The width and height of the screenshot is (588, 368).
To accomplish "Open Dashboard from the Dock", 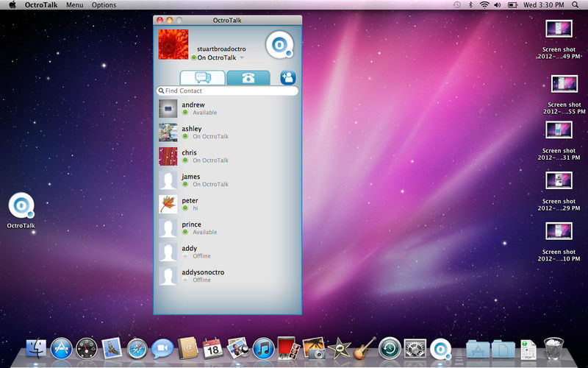I will 86,348.
